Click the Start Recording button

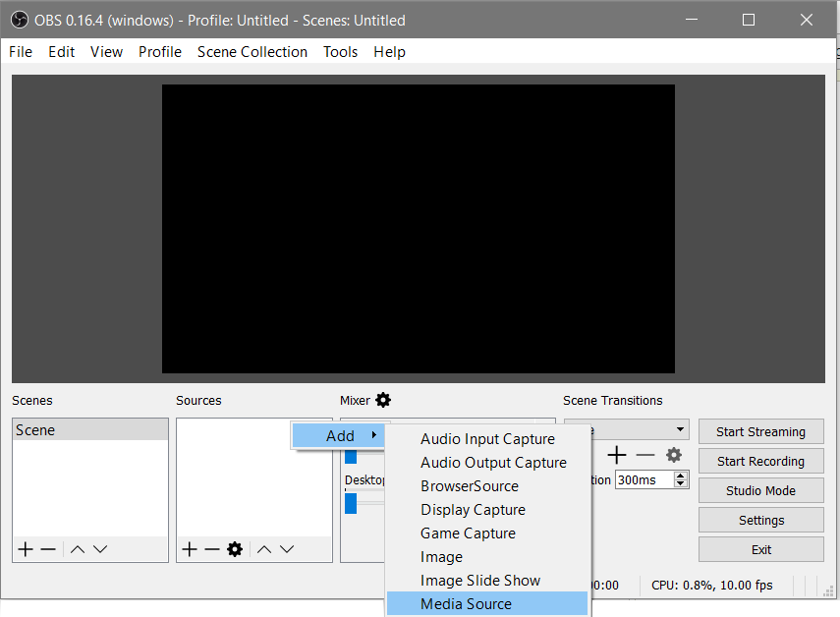(x=760, y=461)
